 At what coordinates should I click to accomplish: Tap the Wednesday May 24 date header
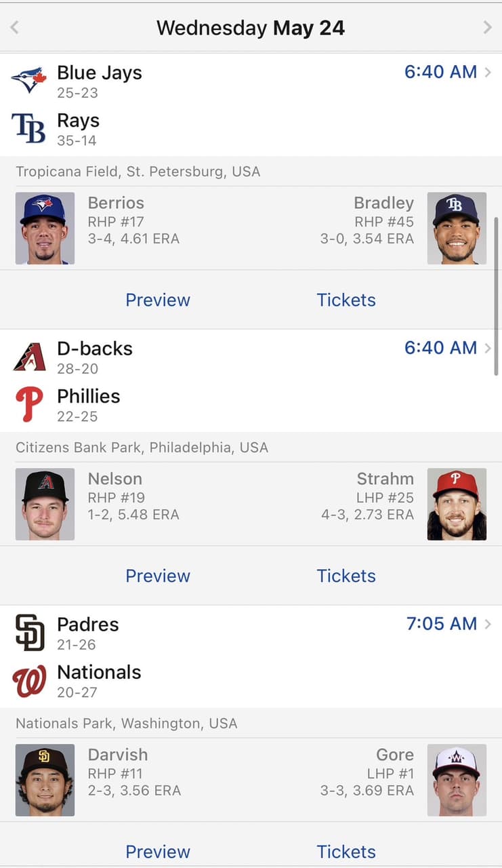coord(251,28)
